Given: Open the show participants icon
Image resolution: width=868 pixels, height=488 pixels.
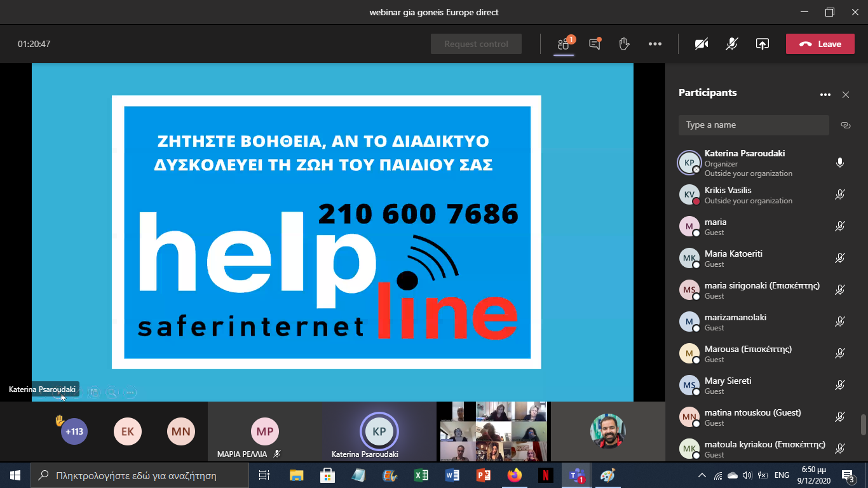Looking at the screenshot, I should [564, 44].
